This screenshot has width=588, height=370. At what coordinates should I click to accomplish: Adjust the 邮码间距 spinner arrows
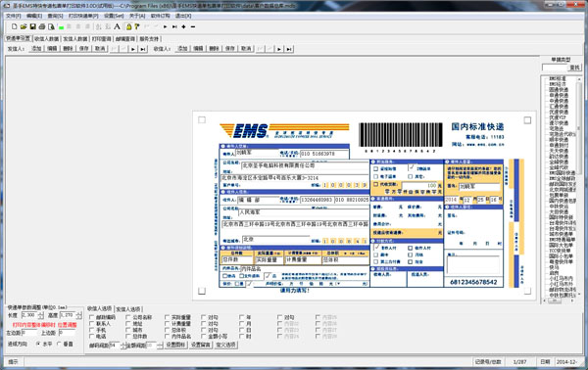point(123,346)
